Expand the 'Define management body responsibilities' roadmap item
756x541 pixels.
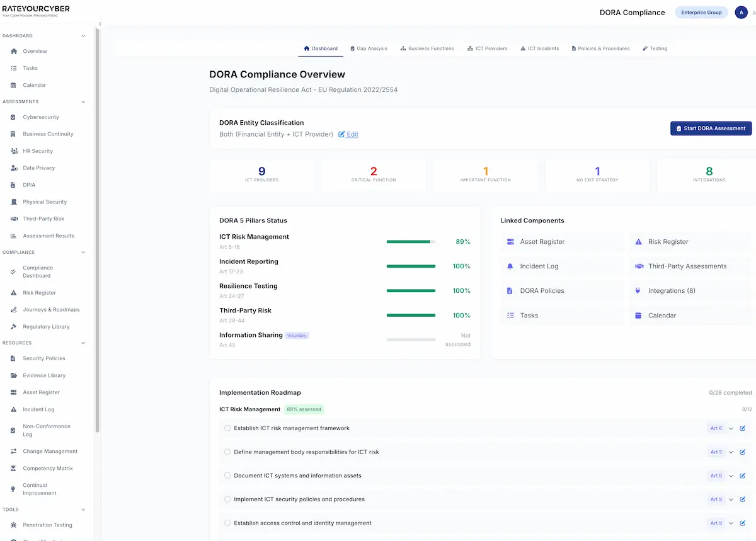pos(730,452)
